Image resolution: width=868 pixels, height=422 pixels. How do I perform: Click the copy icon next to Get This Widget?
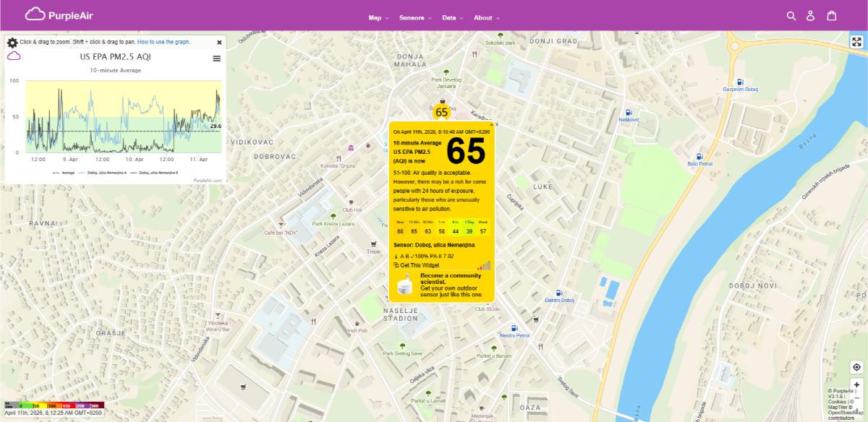point(396,264)
